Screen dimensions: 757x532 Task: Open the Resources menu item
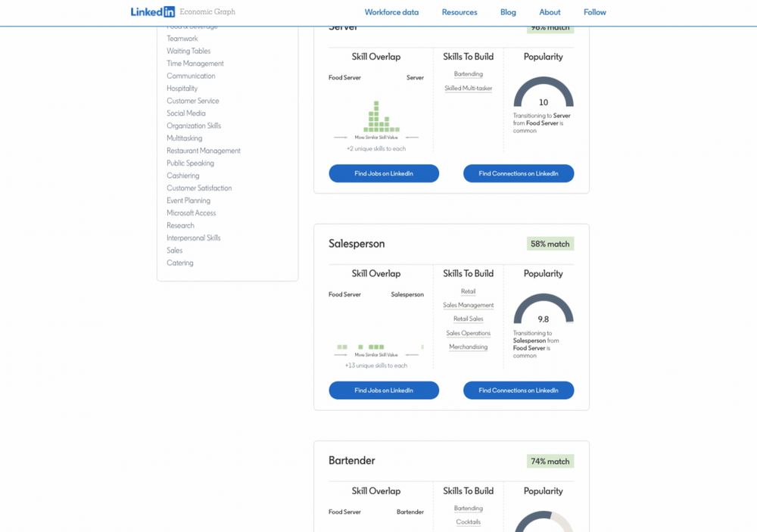pos(459,12)
